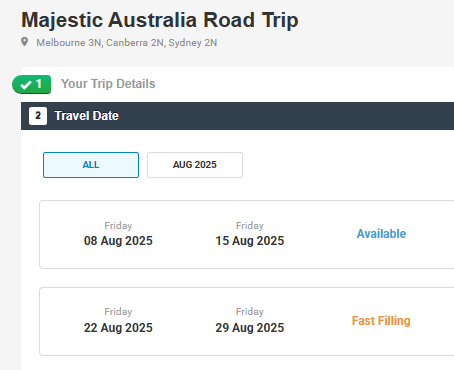Choose the 08 Aug 2025 departure date
454x370 pixels.
click(118, 241)
